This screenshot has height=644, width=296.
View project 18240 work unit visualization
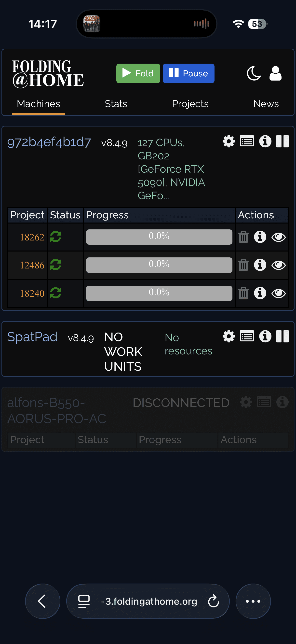pyautogui.click(x=279, y=293)
